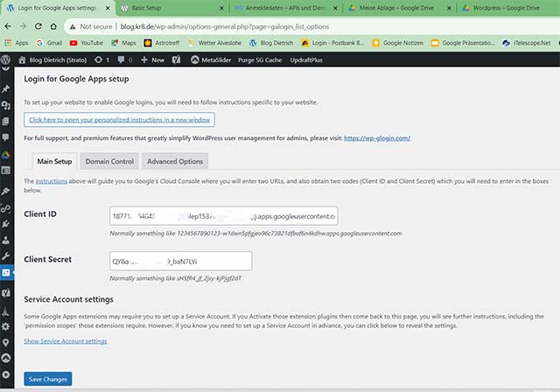Open Blog Dietrich (Strato) site home link

click(52, 60)
